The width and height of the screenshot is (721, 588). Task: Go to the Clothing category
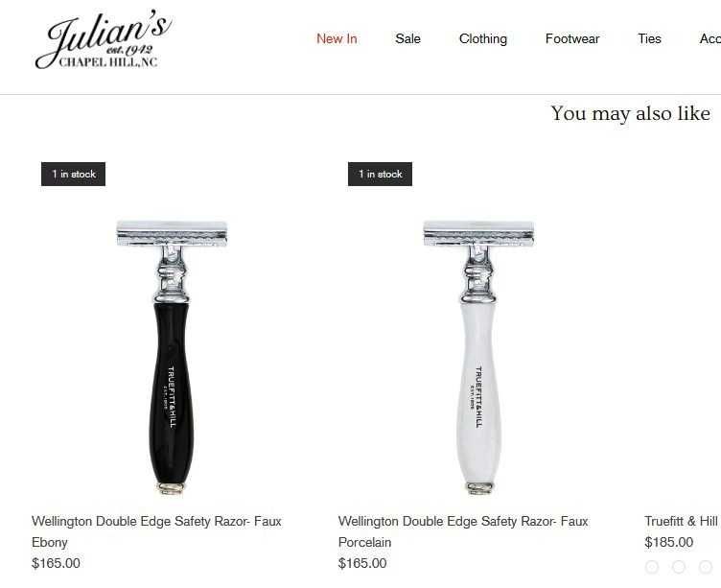[483, 38]
